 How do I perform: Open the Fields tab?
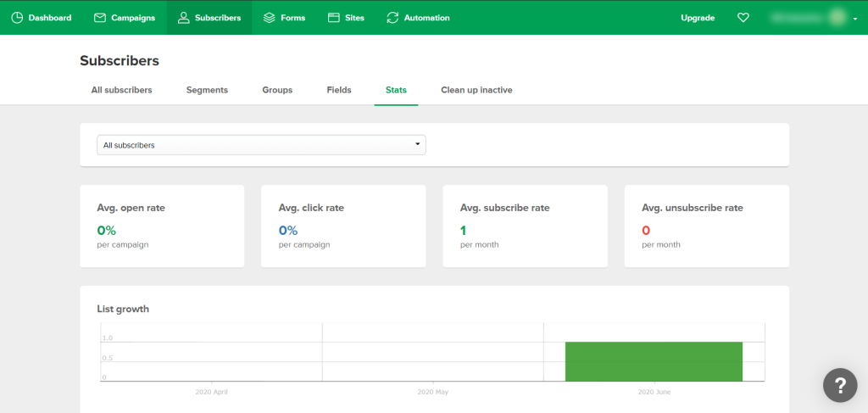[x=339, y=90]
